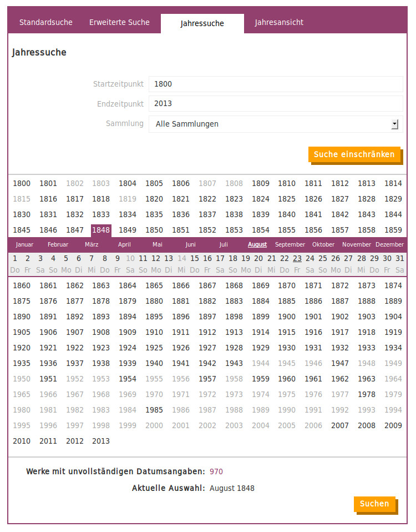Viewport: 416px width, 532px height.
Task: Select day 9 in August
Action: [118, 259]
